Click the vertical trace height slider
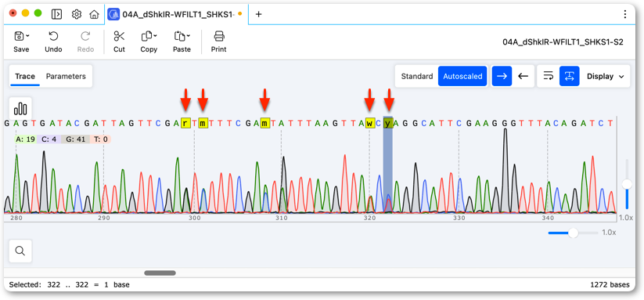 (627, 184)
